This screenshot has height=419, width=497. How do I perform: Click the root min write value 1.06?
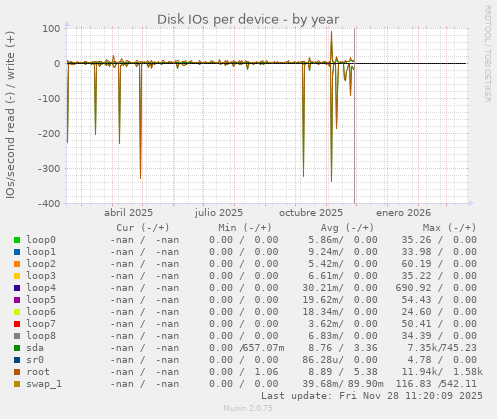[266, 372]
